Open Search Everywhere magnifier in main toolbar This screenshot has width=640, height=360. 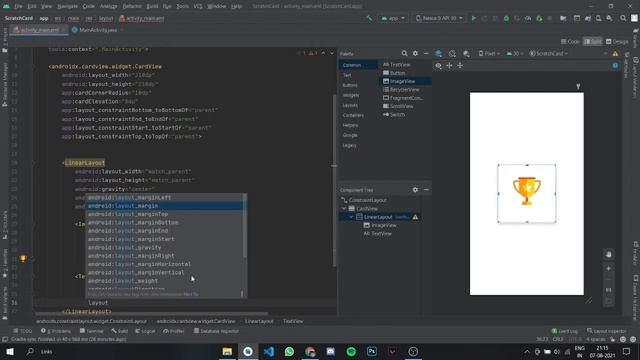(623, 18)
